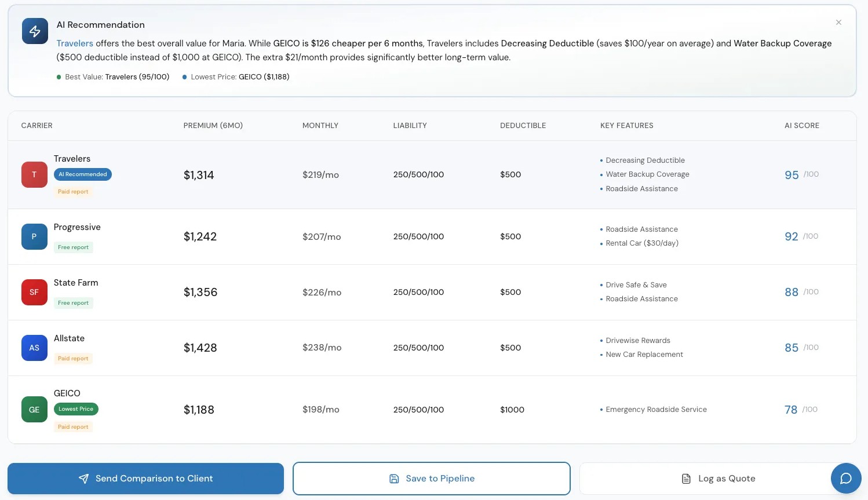The height and width of the screenshot is (500, 868).
Task: Click Best Value: Travelers (95/100) legend
Action: point(113,77)
